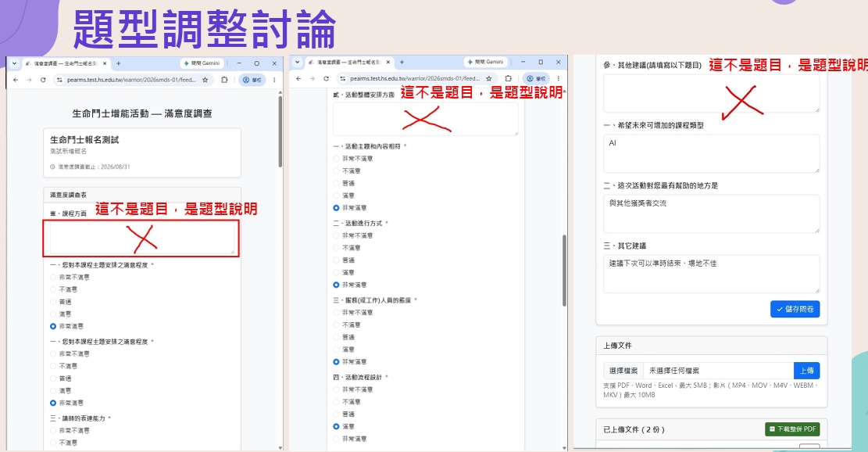Go back in the left browser window

(16, 80)
